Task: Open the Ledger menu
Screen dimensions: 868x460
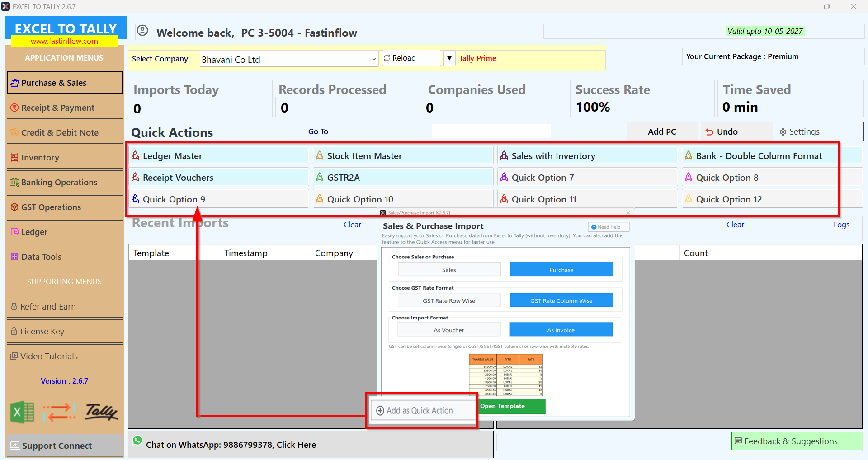Action: (x=65, y=232)
